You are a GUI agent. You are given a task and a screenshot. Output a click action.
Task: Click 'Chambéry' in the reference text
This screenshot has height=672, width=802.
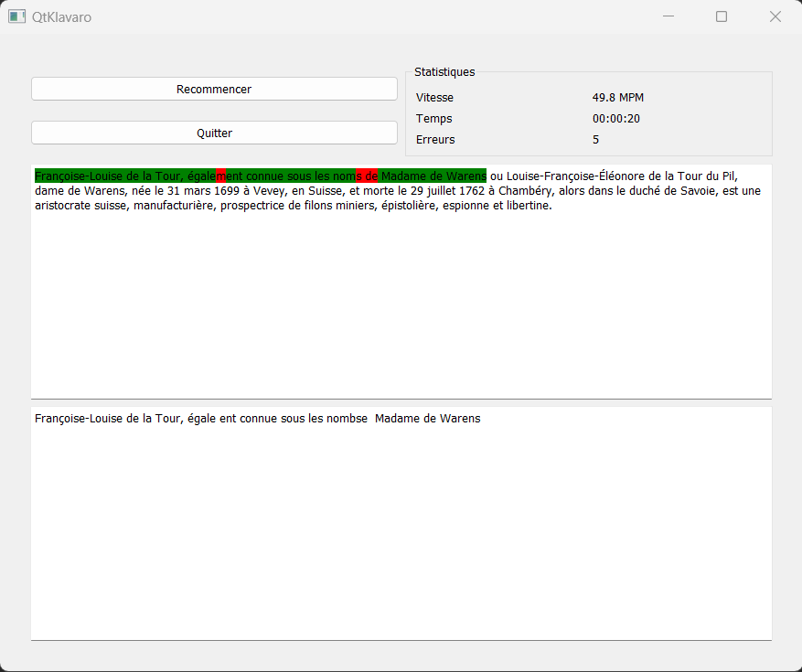point(527,191)
